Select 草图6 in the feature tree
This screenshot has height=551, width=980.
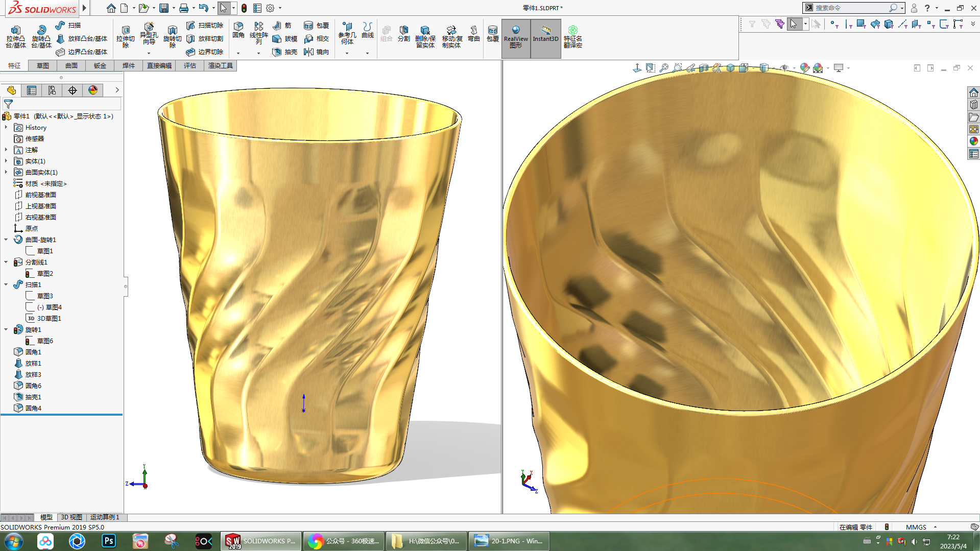(x=45, y=341)
